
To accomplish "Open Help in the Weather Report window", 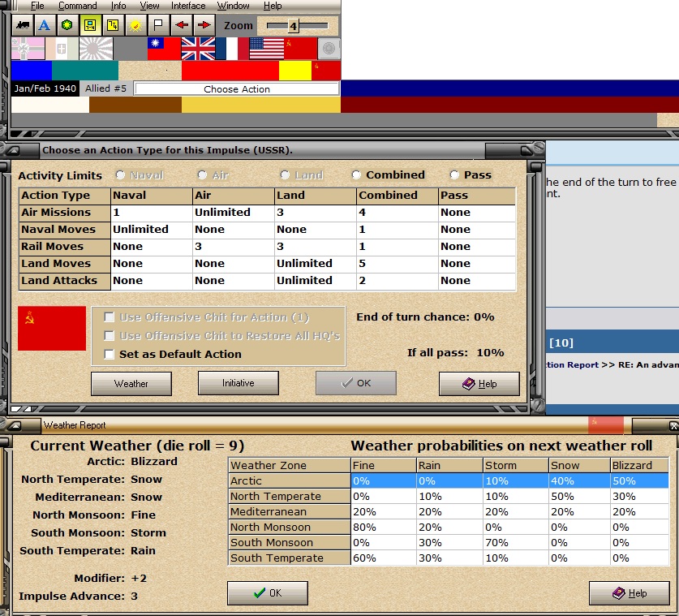I will pos(630,593).
